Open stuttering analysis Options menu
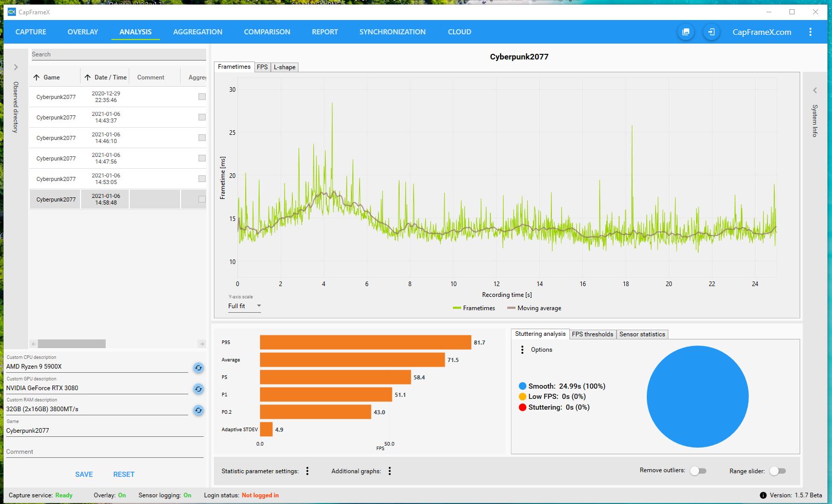 [522, 350]
